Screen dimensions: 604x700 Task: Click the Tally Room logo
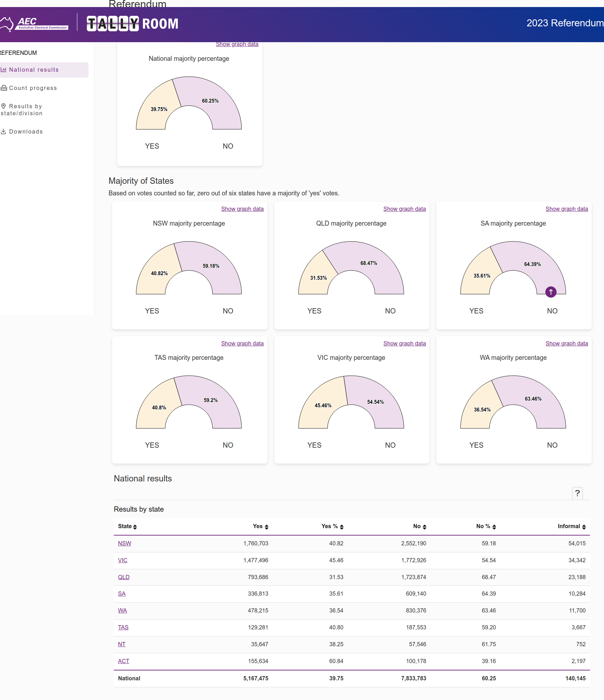[x=132, y=24]
